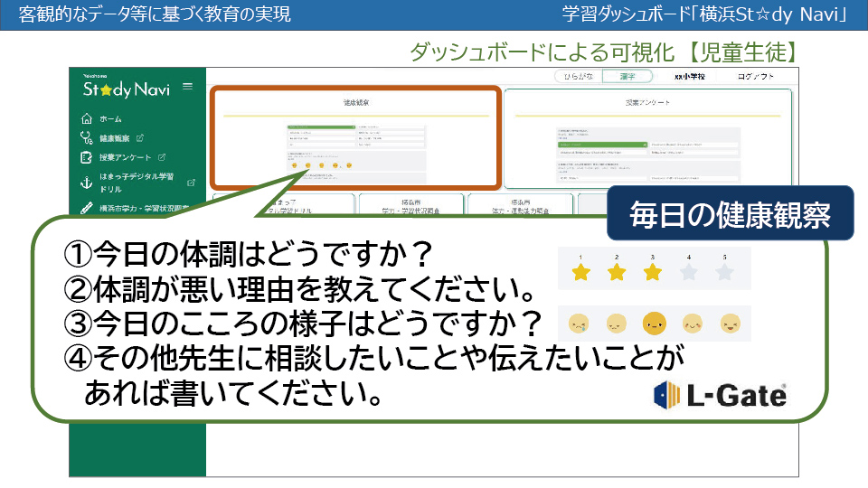Click the Study Navi logo
Screen dimensions: 868x488
point(127,88)
